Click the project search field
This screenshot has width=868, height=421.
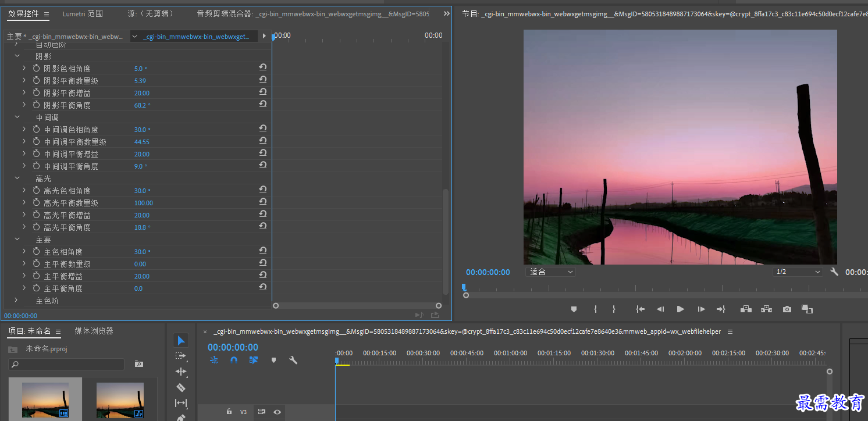[x=66, y=364]
